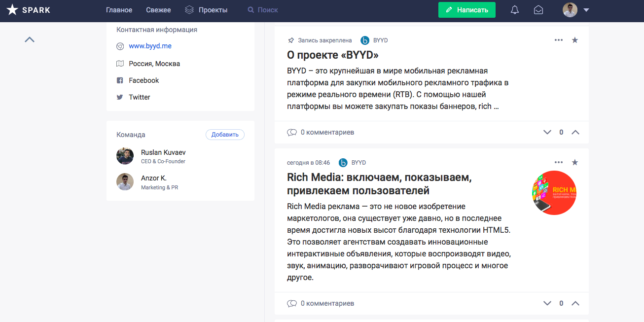Click the Spark star logo
The width and height of the screenshot is (644, 322).
coord(12,10)
